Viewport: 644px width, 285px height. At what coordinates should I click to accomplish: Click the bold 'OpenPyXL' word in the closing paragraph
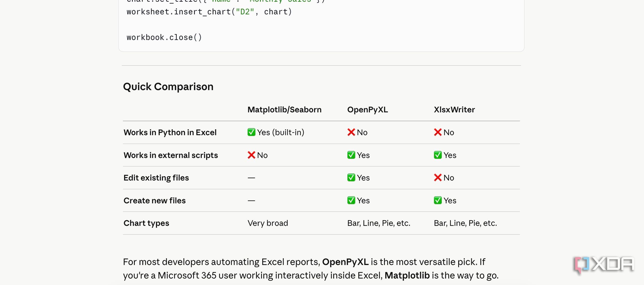point(345,262)
